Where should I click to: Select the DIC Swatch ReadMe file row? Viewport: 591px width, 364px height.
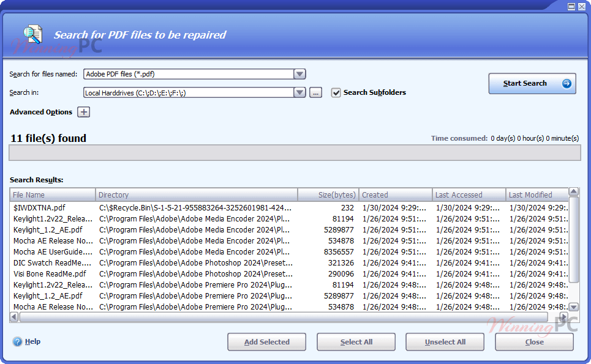click(289, 262)
